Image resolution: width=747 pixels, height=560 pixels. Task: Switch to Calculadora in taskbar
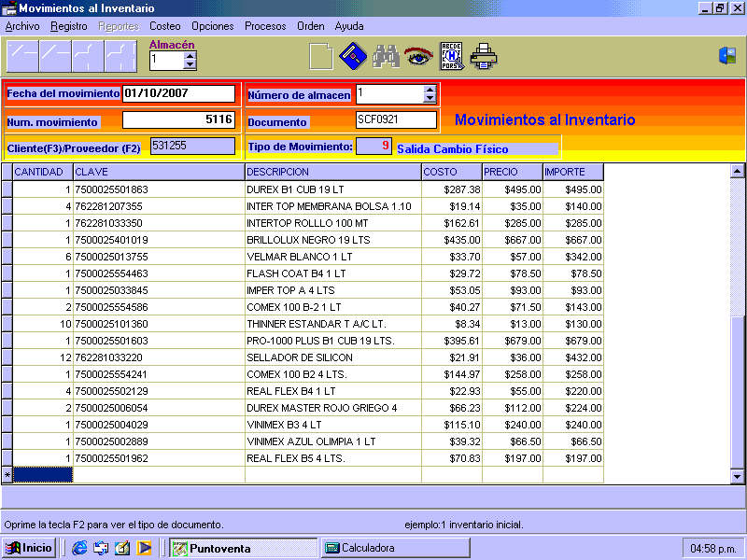click(395, 548)
